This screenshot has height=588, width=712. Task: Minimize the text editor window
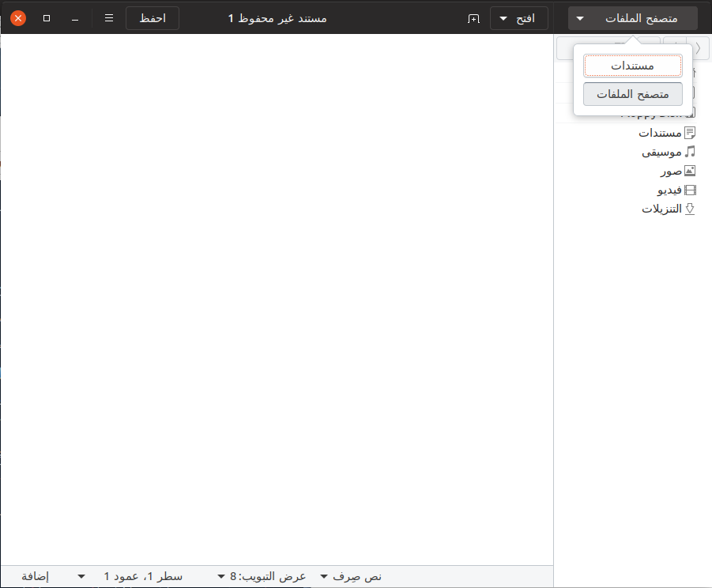[x=75, y=18]
